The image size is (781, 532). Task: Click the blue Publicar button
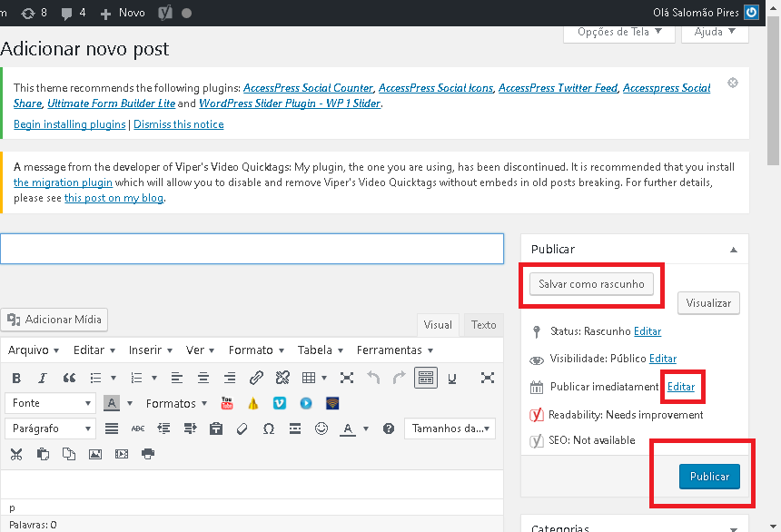click(709, 477)
